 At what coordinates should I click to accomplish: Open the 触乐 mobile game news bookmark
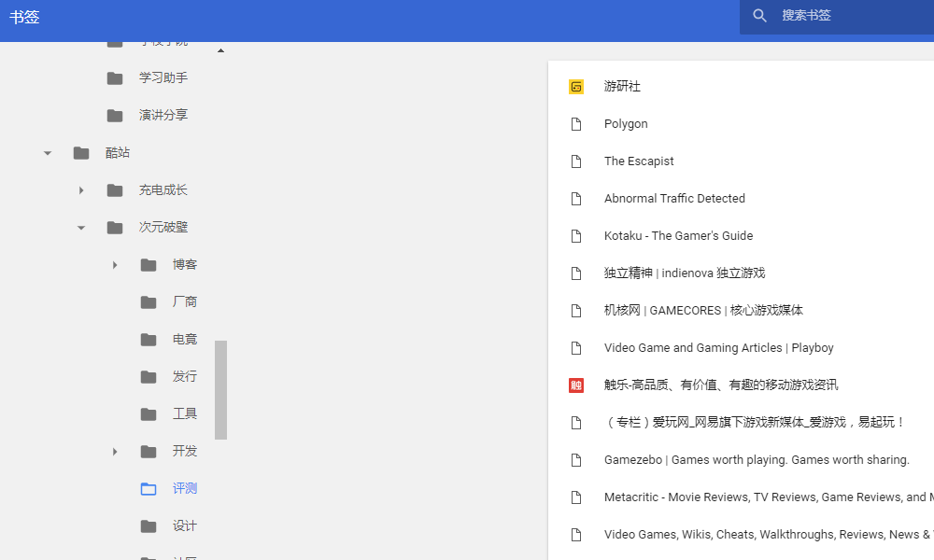(721, 385)
